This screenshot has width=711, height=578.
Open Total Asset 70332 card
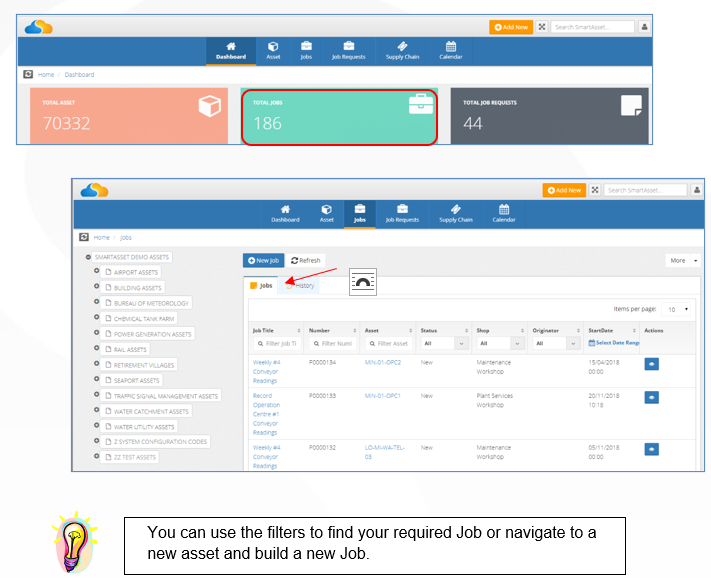coord(129,116)
